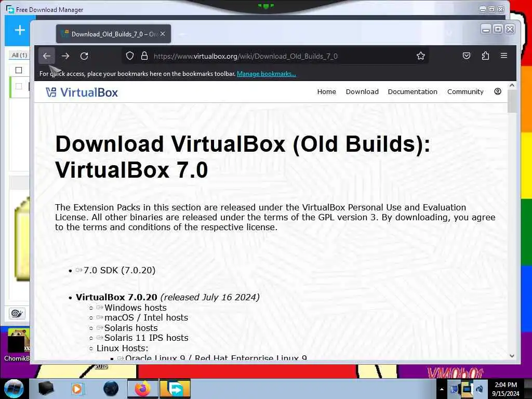Select the Download_Old_Builds_7_0 browser tab
Screen dimensions: 532x399
113,34
